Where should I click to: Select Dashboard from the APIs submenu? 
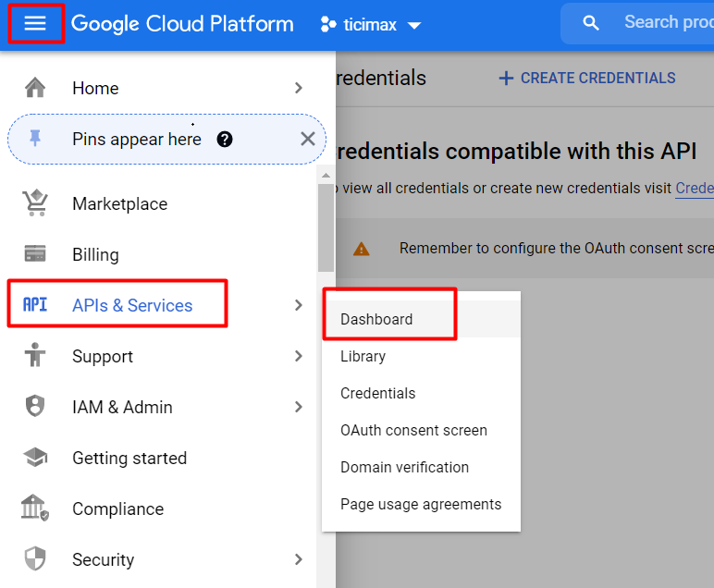tap(421, 319)
